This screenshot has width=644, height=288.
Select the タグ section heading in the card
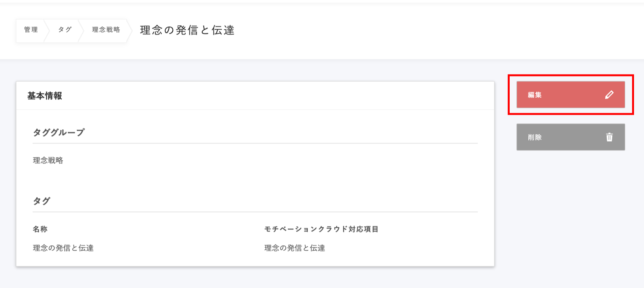point(42,201)
